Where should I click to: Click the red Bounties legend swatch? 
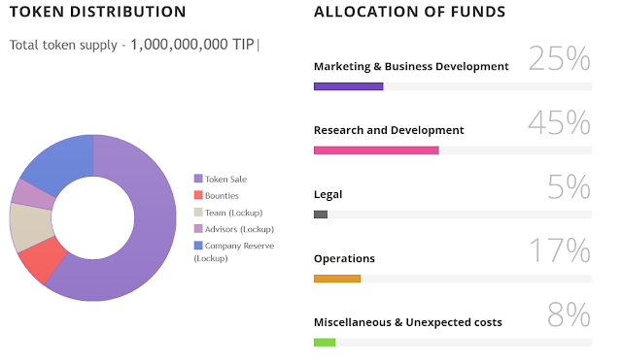(198, 195)
